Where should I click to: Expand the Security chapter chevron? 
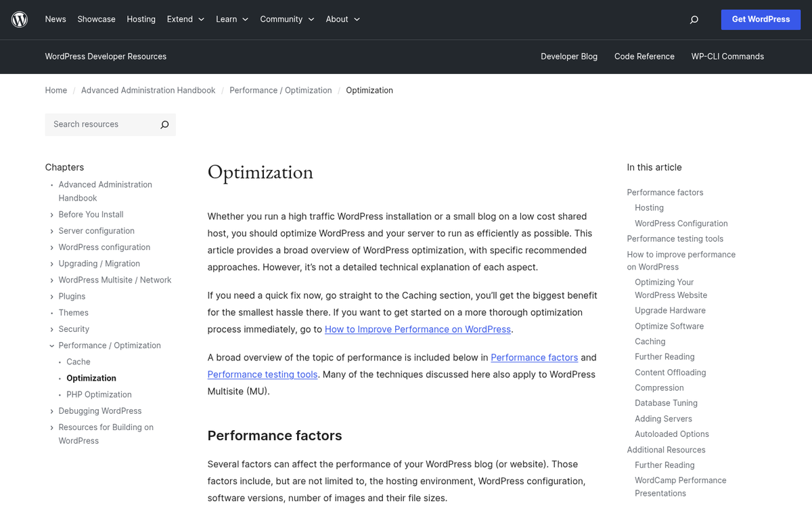coord(52,329)
